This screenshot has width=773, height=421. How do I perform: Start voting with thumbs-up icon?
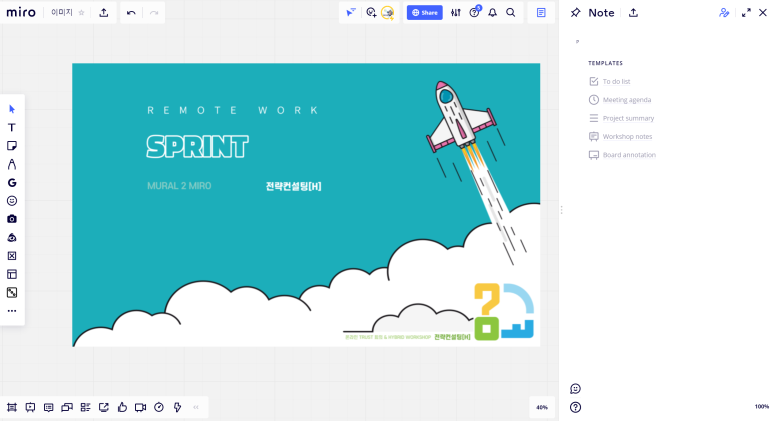(x=122, y=407)
